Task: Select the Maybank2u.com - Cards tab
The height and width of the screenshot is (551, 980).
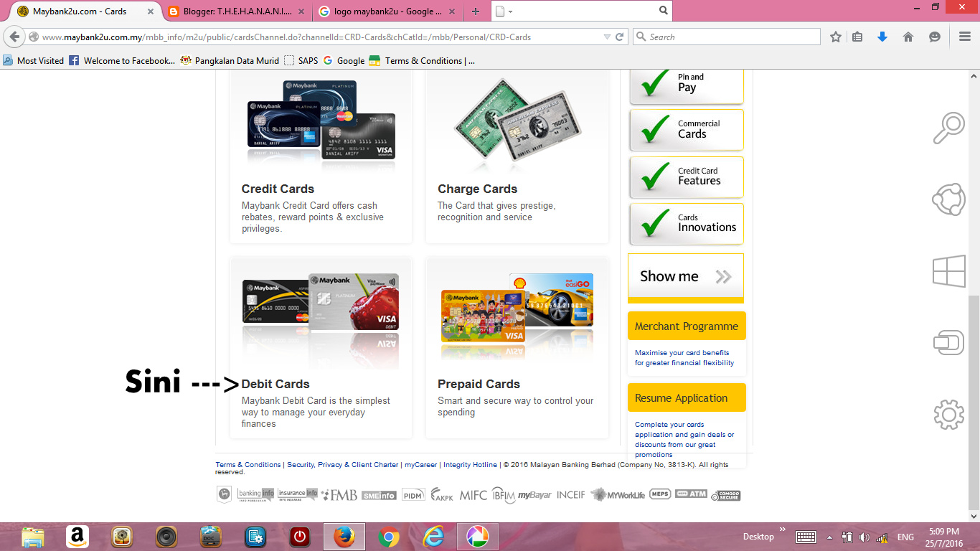Action: tap(85, 11)
